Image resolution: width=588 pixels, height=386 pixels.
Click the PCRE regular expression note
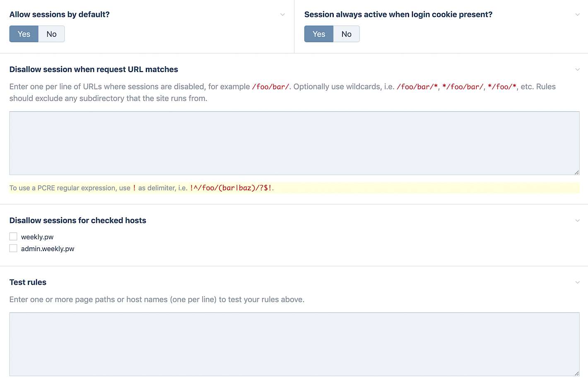point(294,188)
